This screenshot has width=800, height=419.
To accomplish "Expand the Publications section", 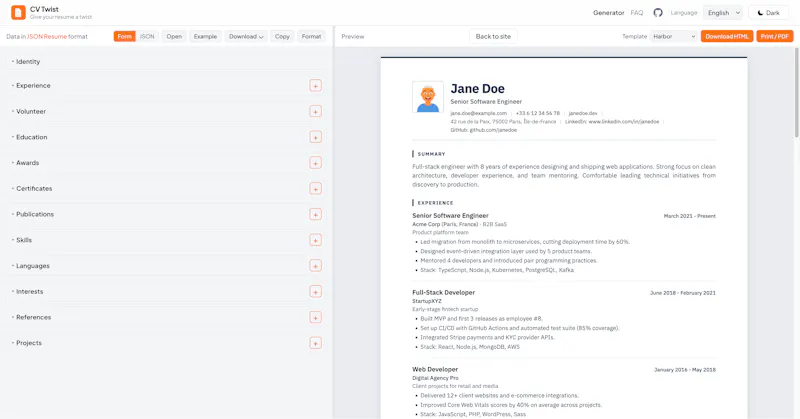I will [35, 214].
